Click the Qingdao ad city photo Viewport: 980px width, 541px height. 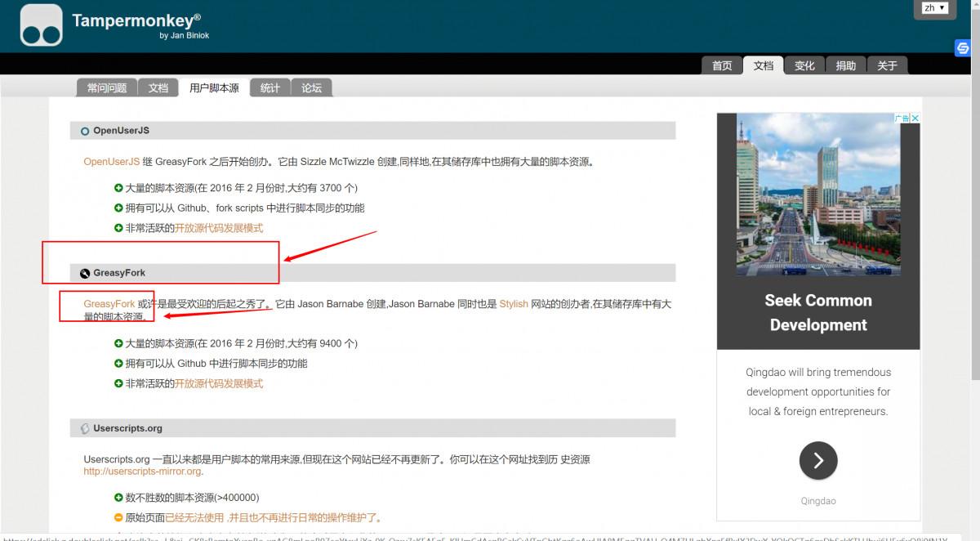coord(818,194)
